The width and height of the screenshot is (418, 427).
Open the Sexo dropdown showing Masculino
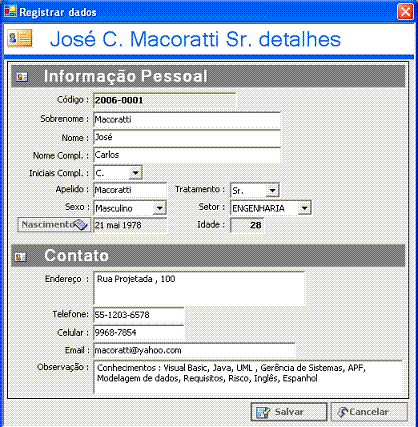coord(160,208)
